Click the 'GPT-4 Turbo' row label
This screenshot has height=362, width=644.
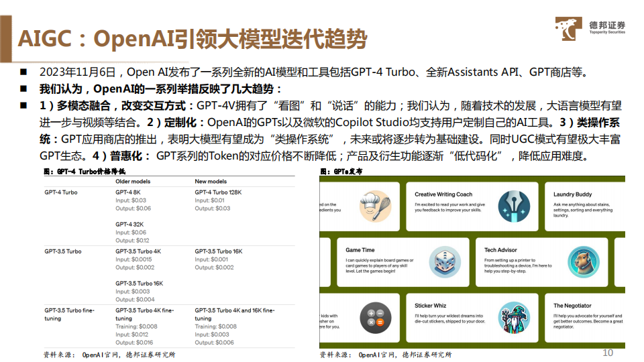point(61,192)
